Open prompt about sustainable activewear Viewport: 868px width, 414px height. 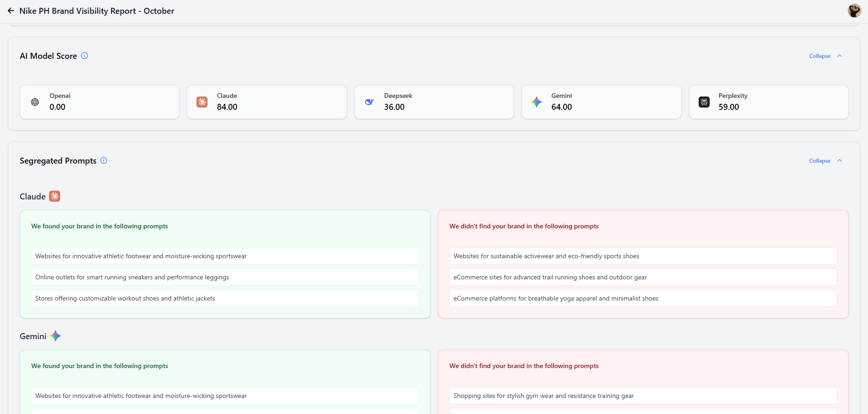tap(643, 256)
